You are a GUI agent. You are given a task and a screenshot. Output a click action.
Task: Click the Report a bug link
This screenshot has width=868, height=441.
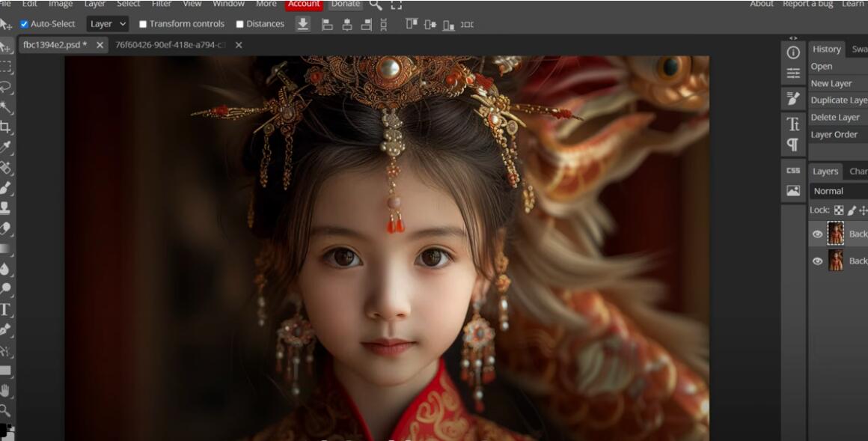pyautogui.click(x=807, y=4)
